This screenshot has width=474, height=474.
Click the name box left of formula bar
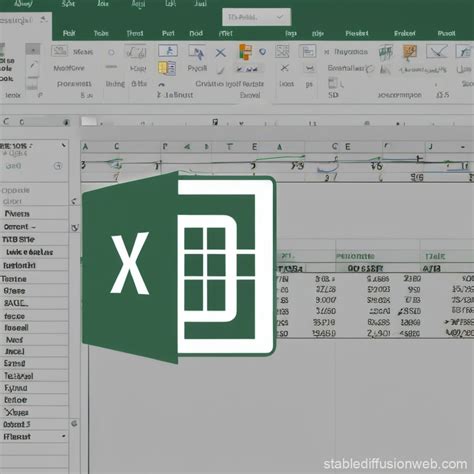point(35,122)
